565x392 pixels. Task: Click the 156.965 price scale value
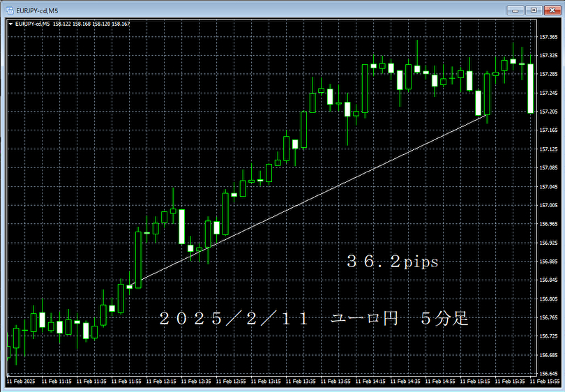click(x=548, y=224)
